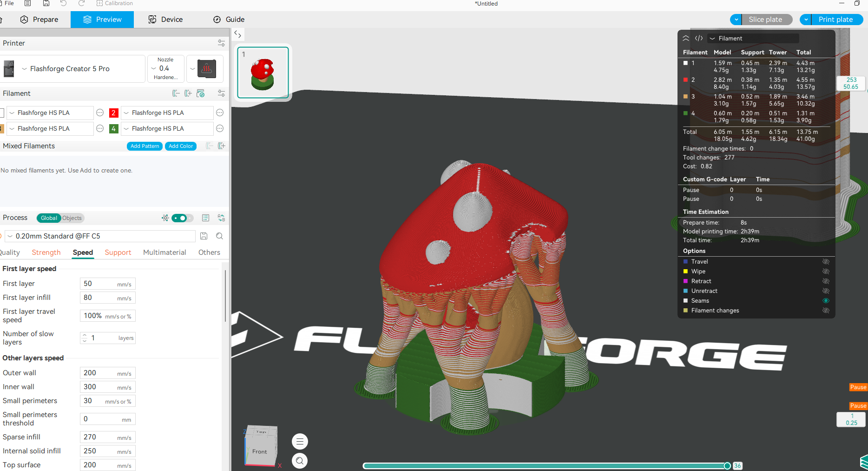Image resolution: width=868 pixels, height=471 pixels.
Task: Click the Add Color button
Action: click(x=181, y=146)
